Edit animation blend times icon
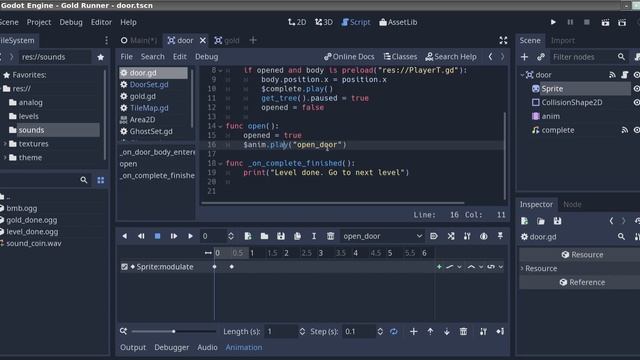 [451, 236]
